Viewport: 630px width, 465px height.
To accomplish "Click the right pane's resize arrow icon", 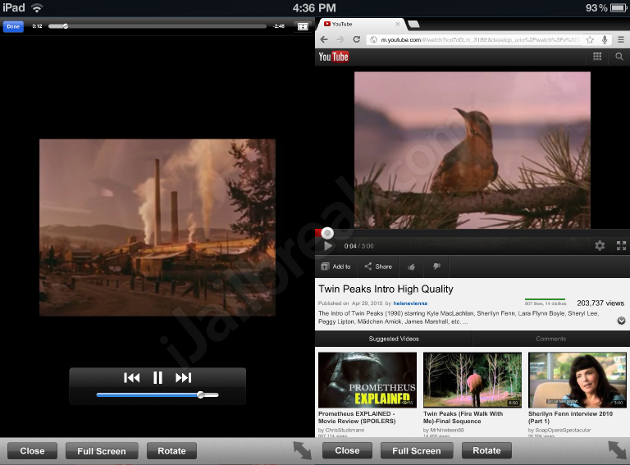I will [x=617, y=451].
